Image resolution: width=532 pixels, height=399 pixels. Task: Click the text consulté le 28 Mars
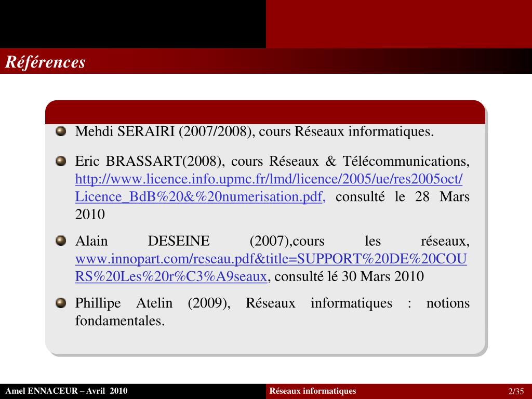[403, 197]
